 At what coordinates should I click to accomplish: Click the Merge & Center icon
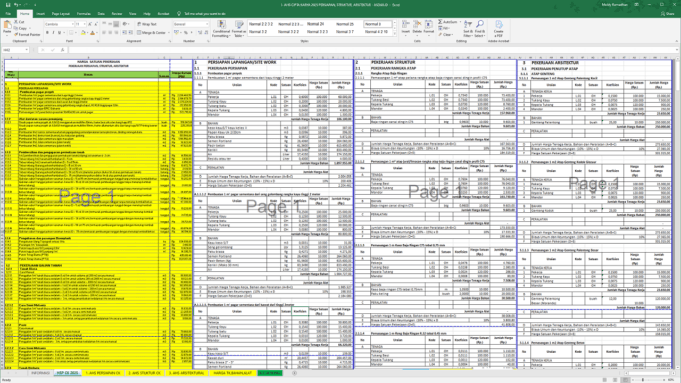139,33
